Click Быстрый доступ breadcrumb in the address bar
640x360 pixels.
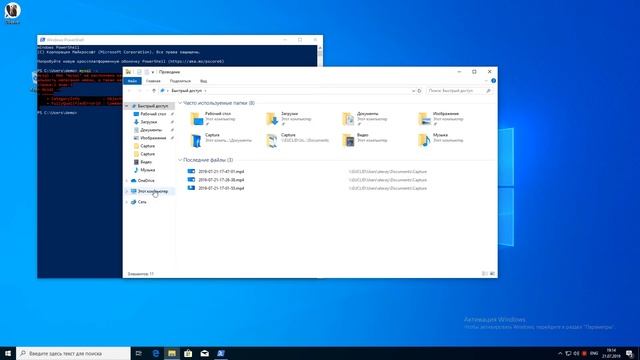tap(187, 91)
